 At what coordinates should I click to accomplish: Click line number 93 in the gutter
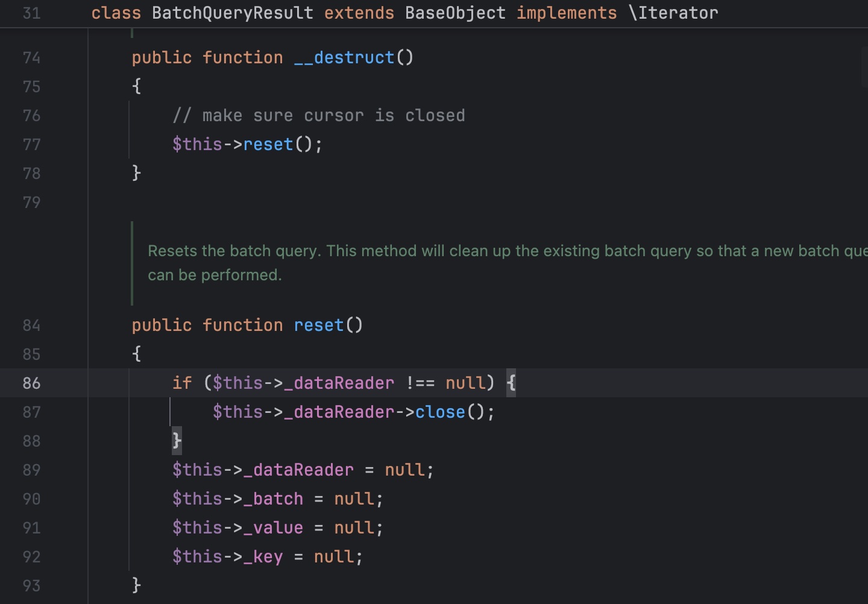pos(31,586)
